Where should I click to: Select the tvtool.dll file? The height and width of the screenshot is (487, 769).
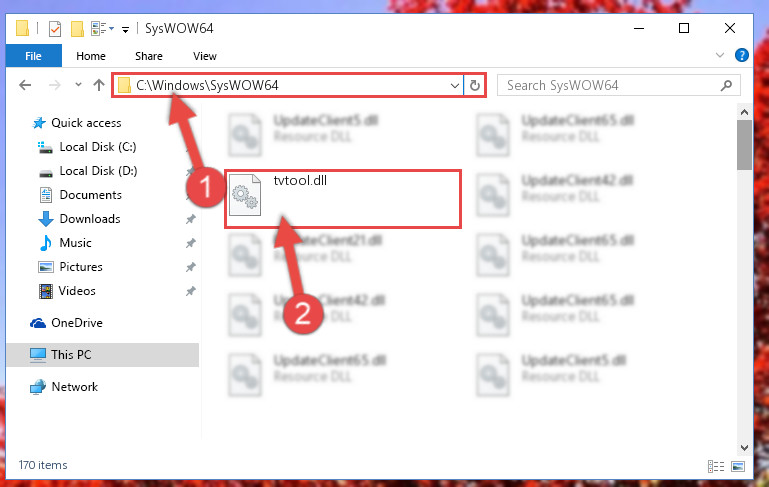tap(343, 199)
